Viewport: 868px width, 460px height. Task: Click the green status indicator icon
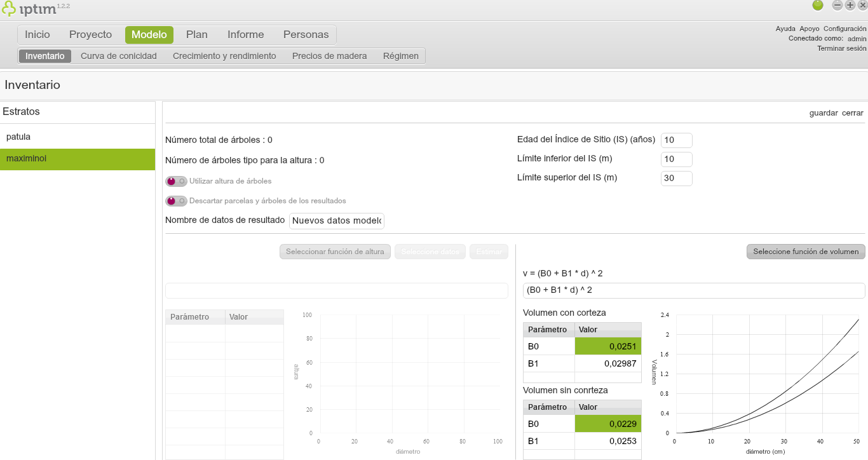[818, 5]
